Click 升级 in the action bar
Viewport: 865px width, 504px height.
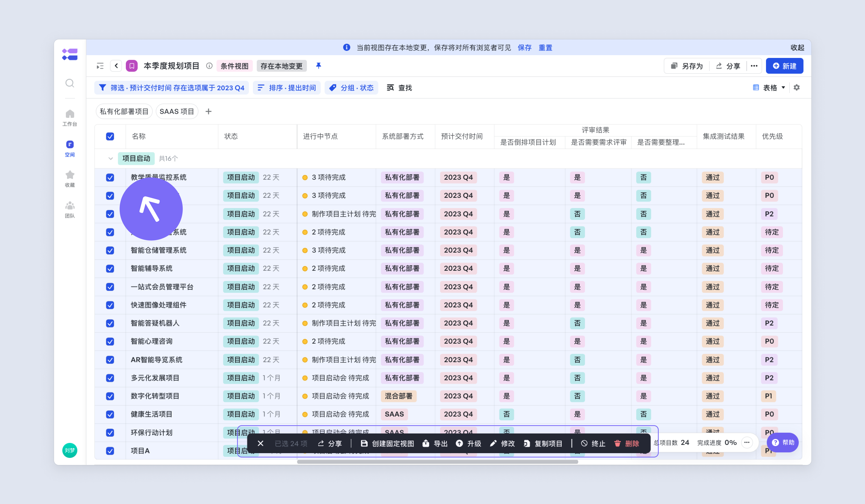pyautogui.click(x=469, y=443)
